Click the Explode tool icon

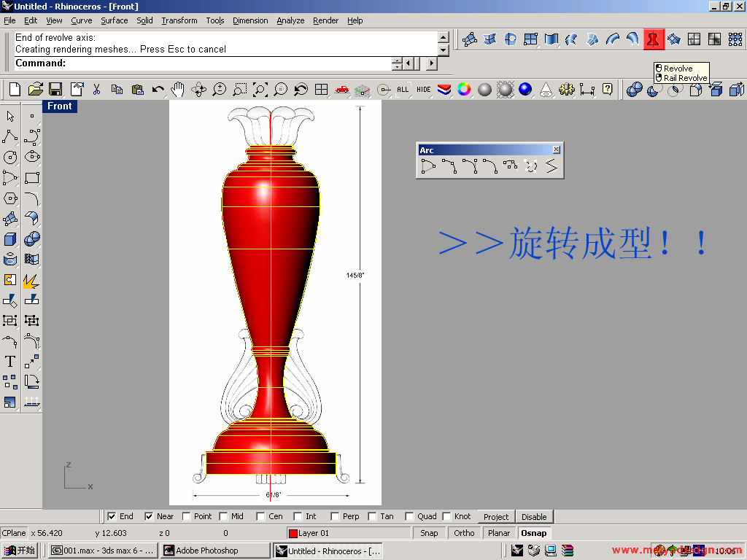coord(31,280)
